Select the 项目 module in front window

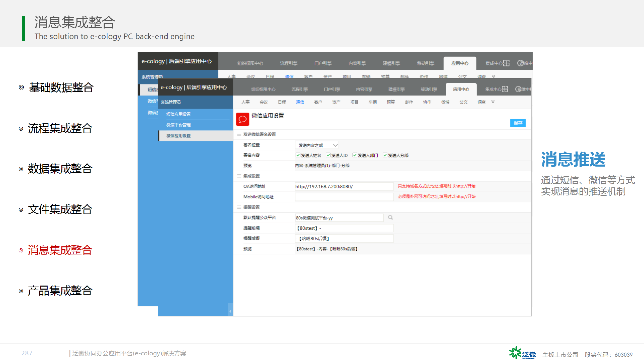(x=354, y=102)
